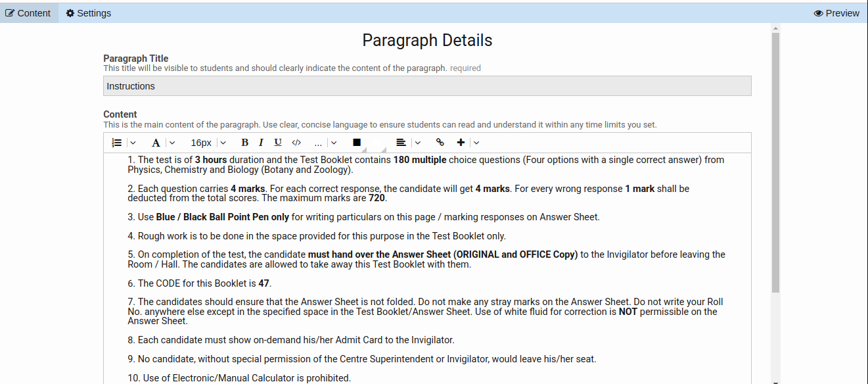
Task: Expand the text alignment dropdown
Action: tap(417, 142)
